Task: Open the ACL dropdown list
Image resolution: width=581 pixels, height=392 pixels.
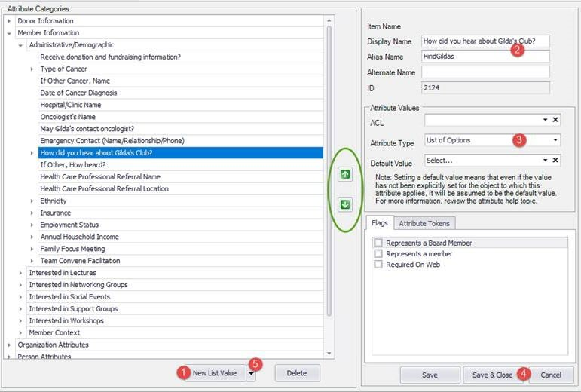Action: [x=545, y=120]
